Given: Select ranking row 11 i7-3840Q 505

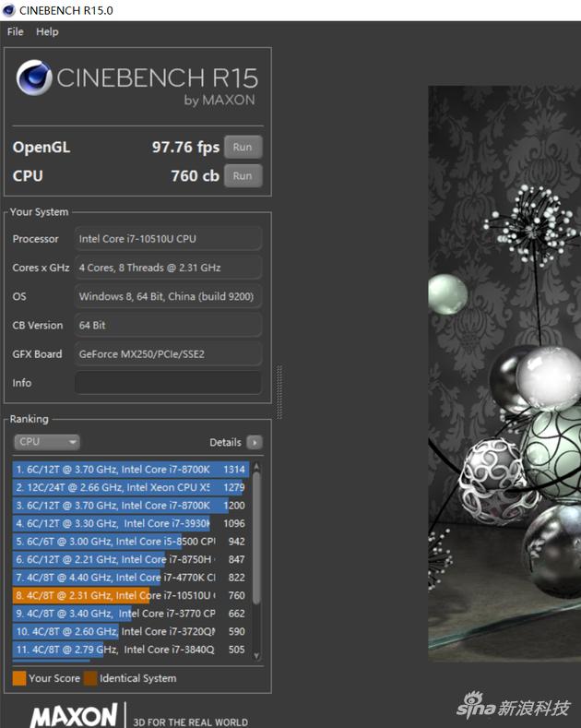Looking at the screenshot, I should 131,650.
